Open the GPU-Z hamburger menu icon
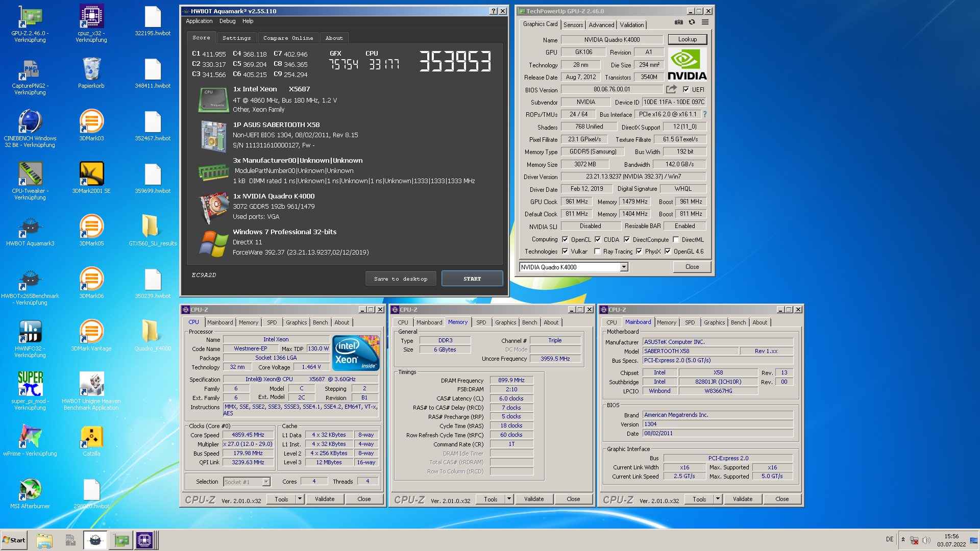 click(705, 22)
